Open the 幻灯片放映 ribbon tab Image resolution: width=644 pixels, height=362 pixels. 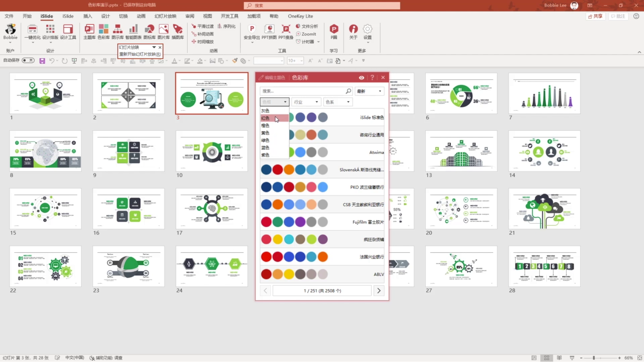pos(166,16)
